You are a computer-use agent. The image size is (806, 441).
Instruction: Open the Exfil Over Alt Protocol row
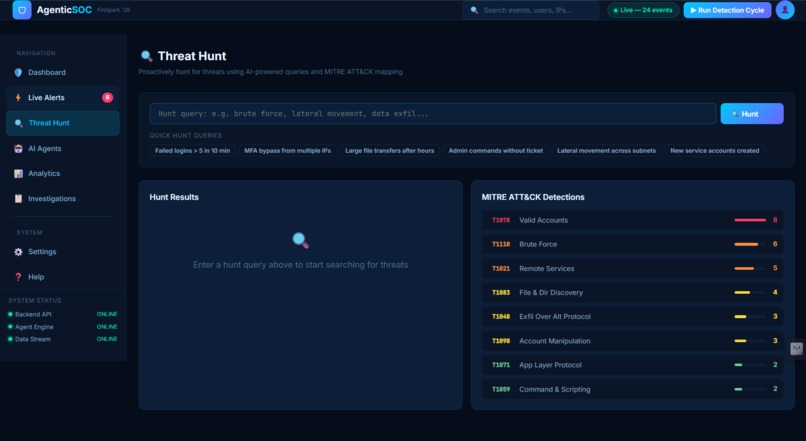632,317
